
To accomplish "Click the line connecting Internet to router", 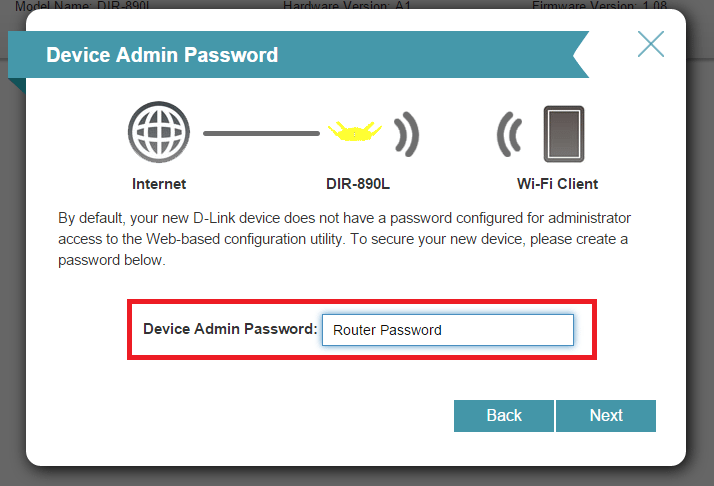I will pos(261,133).
